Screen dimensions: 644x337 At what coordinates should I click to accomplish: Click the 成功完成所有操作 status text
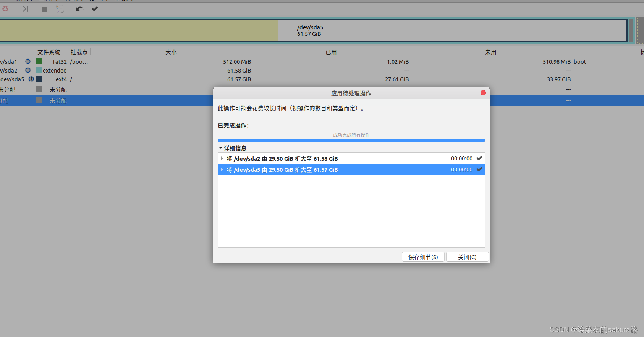click(351, 135)
